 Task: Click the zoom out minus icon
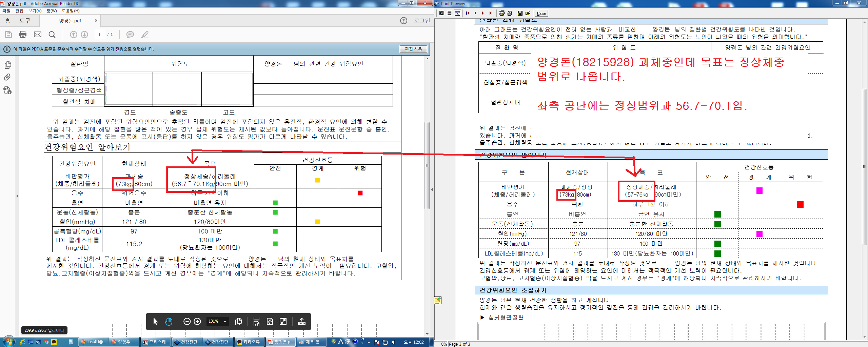point(187,321)
